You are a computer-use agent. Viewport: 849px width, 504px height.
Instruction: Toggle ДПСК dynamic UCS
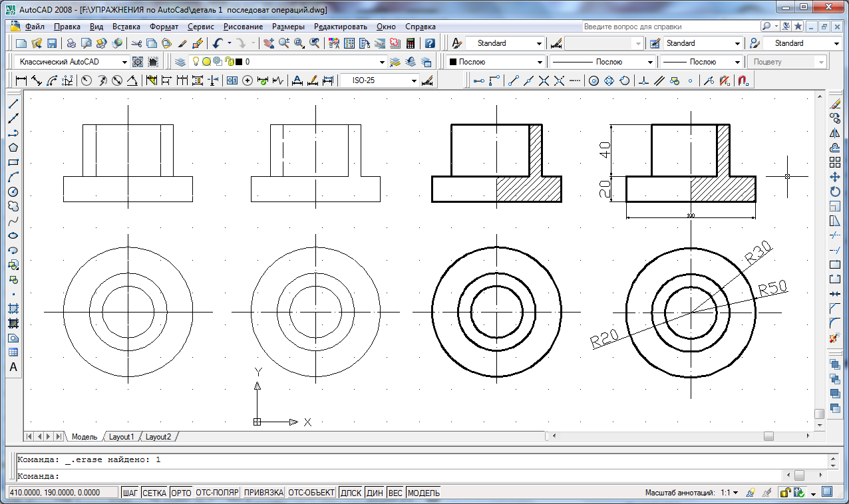[351, 493]
